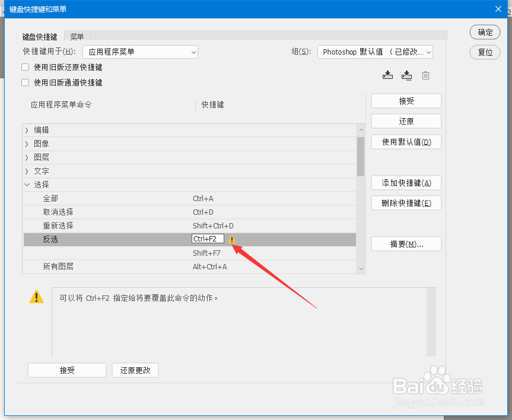Click inside the Ctrl+F2 shortcut field
512x420 pixels.
click(208, 239)
